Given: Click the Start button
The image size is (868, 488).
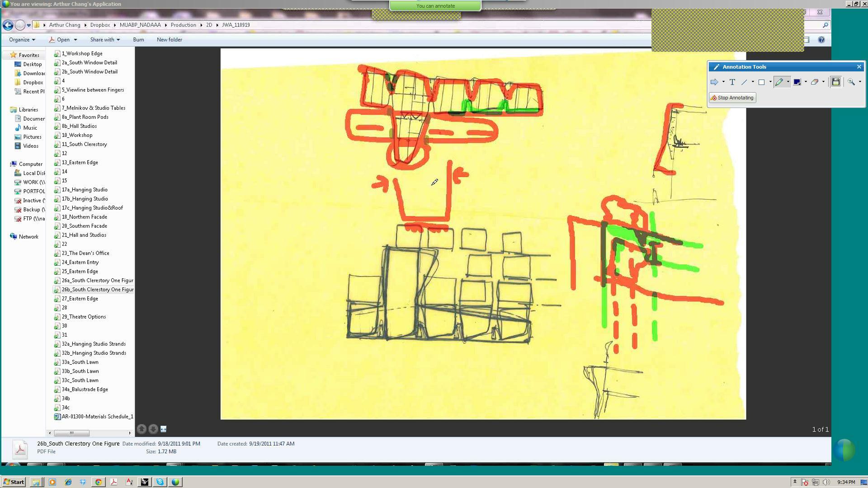Looking at the screenshot, I should point(14,482).
